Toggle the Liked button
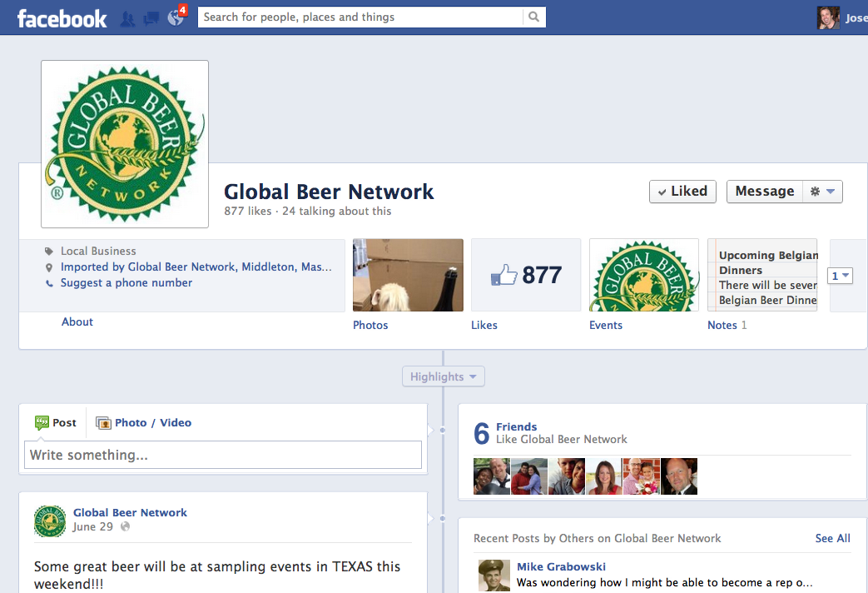The height and width of the screenshot is (593, 868). (x=682, y=192)
